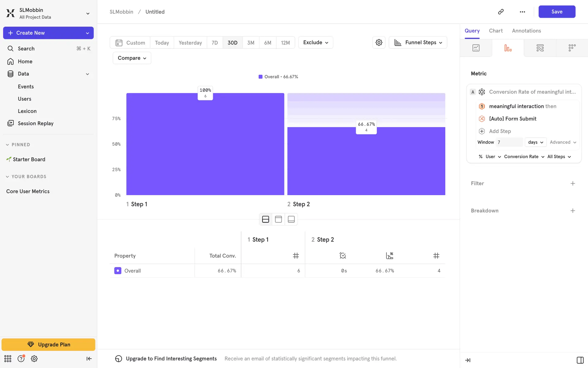The width and height of the screenshot is (588, 368).
Task: Open the chart settings gear icon
Action: pyautogui.click(x=379, y=43)
